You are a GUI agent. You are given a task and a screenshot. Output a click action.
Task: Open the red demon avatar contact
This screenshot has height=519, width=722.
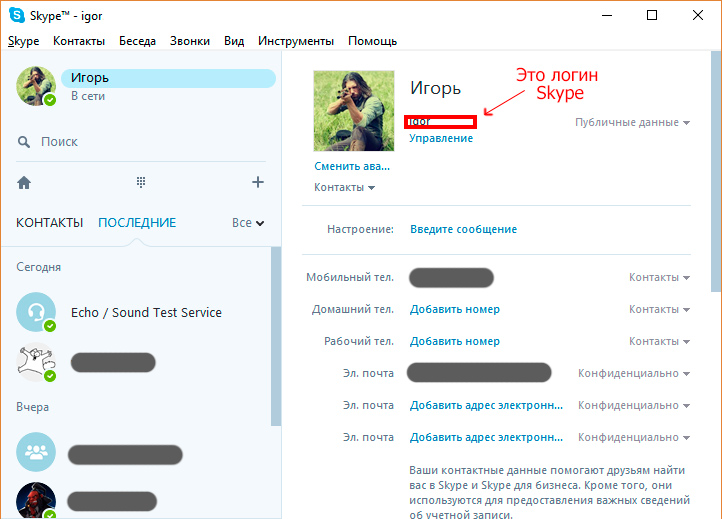coord(36,501)
